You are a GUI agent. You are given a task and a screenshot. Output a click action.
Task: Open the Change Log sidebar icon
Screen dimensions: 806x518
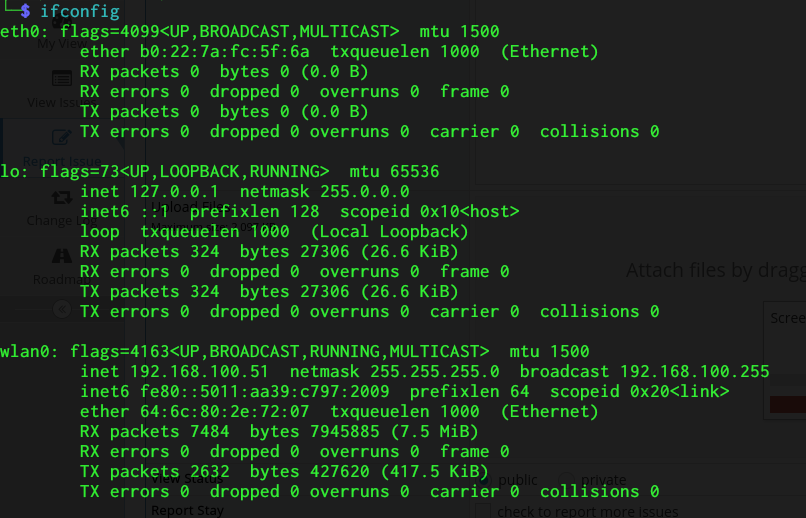(61, 197)
